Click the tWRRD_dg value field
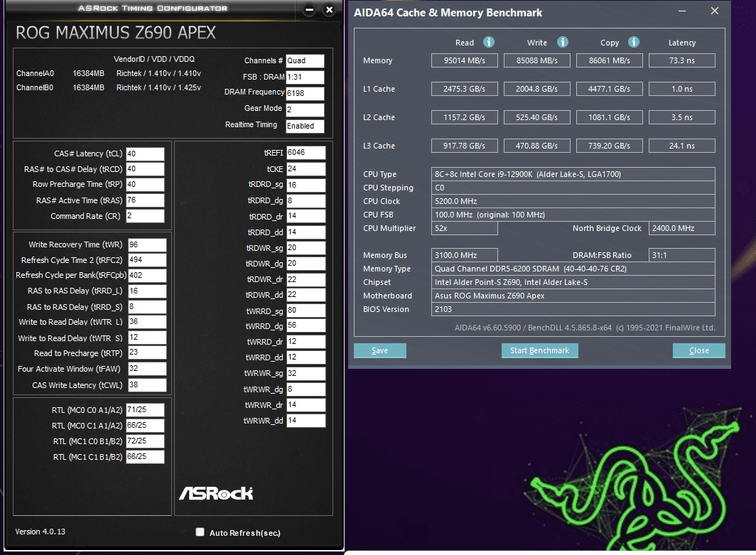 point(306,326)
